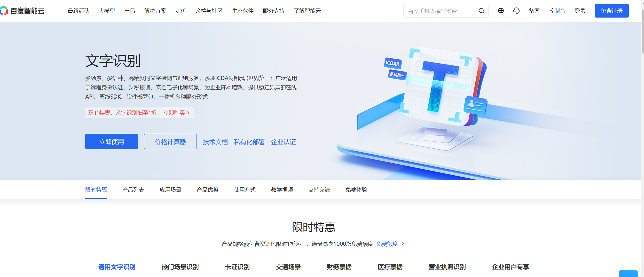Switch to the 使用方式 tab
Screen dimensions: 644x277
[245, 190]
